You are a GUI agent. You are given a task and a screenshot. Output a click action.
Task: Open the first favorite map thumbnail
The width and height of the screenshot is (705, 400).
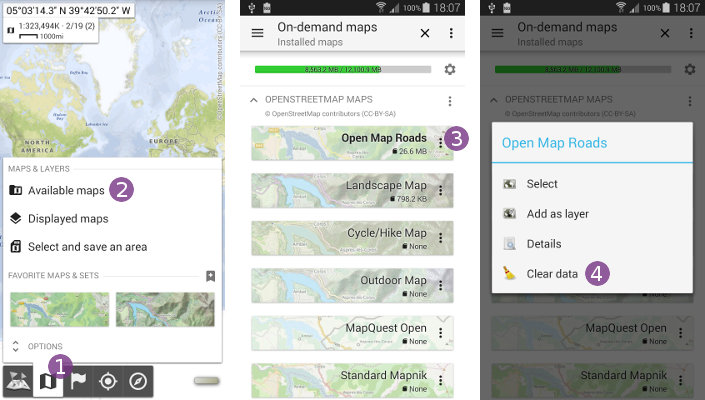pyautogui.click(x=60, y=309)
